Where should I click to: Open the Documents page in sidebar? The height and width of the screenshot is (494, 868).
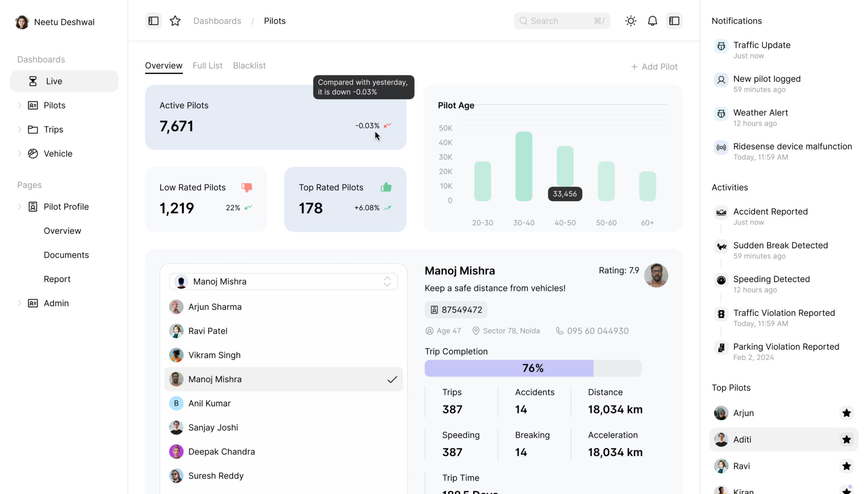pyautogui.click(x=66, y=255)
